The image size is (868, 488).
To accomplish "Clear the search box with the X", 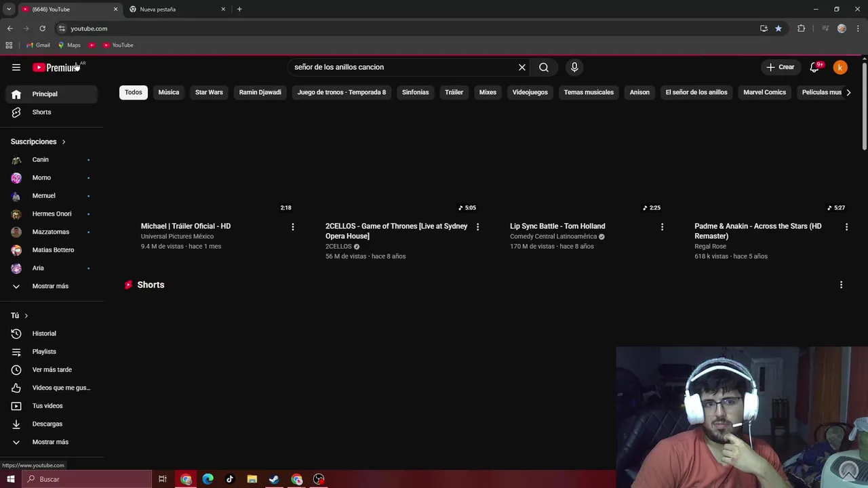I will pyautogui.click(x=522, y=67).
